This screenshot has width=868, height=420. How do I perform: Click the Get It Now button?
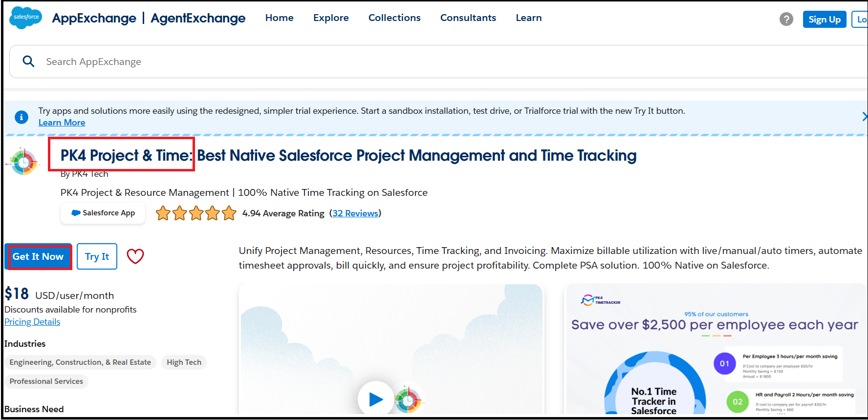click(x=38, y=256)
